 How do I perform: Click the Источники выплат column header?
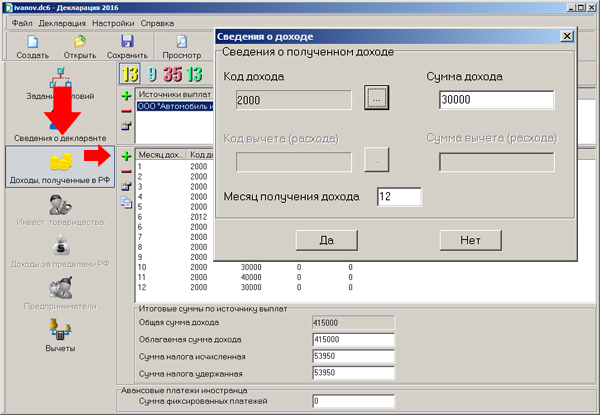pos(175,94)
